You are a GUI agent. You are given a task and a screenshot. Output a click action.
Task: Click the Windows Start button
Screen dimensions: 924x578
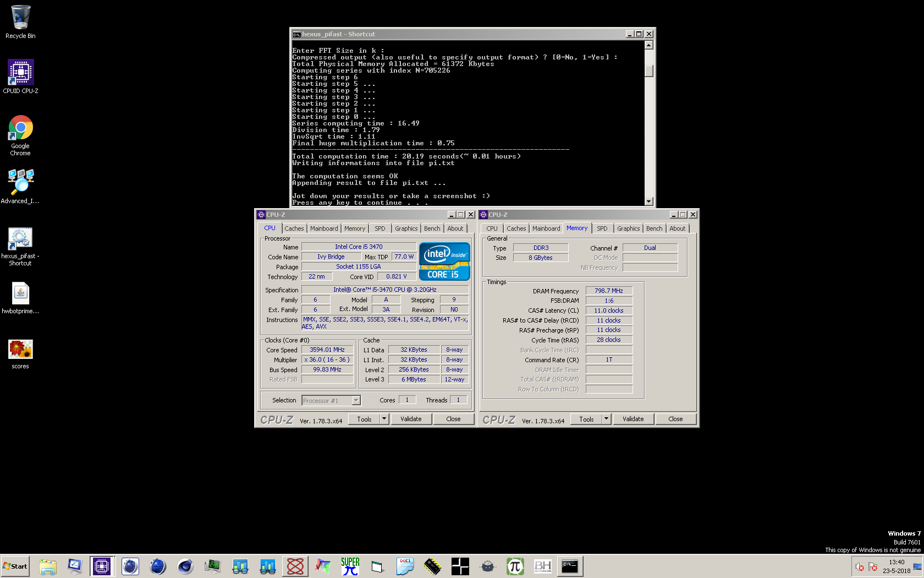tap(15, 566)
